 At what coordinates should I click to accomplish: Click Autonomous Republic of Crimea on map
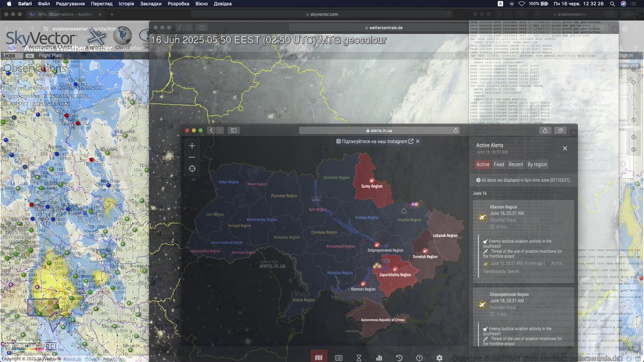(383, 320)
